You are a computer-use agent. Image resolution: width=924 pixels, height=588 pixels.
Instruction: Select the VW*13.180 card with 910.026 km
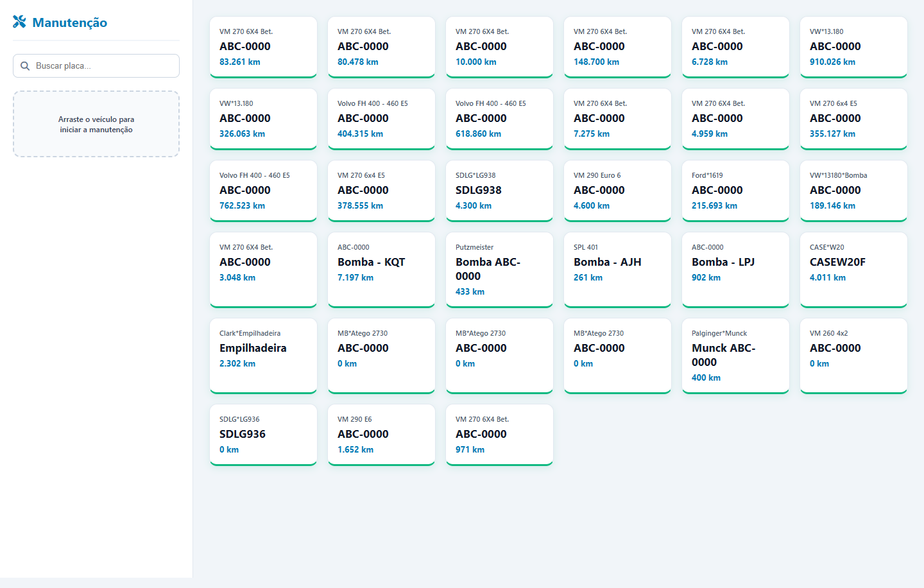coord(853,48)
